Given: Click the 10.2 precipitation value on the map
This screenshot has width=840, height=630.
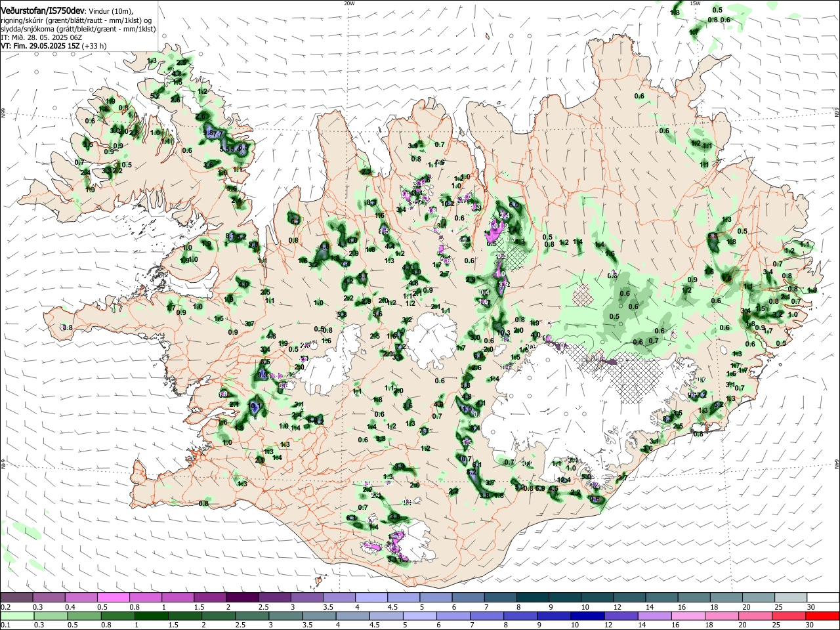Looking at the screenshot, I should point(448,203).
